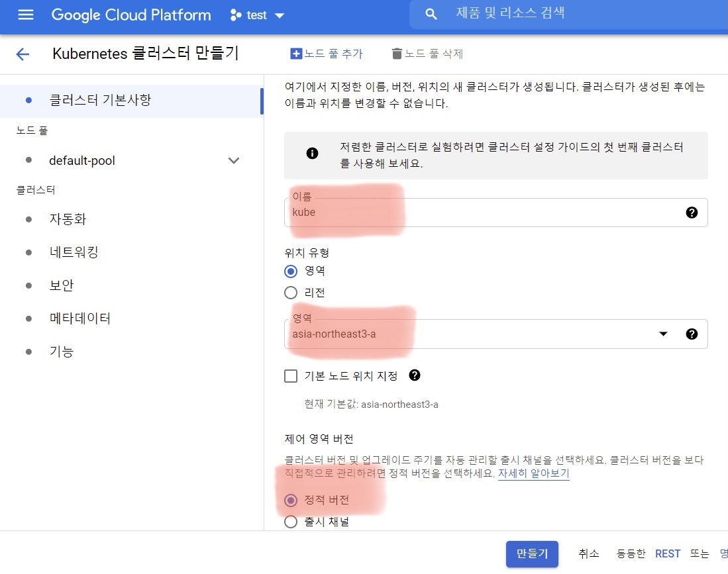Screen dimensions: 728x574
Task: Enable 기본 노드 위치 지정 checkbox
Action: click(291, 375)
